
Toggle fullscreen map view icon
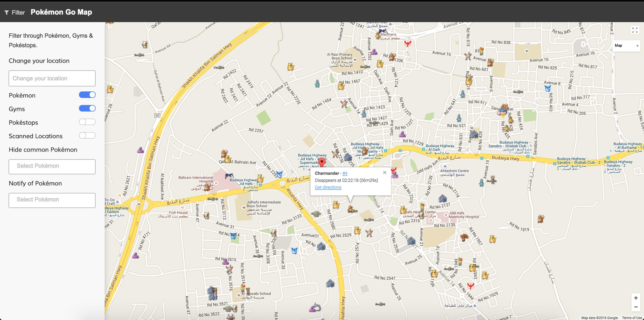(x=635, y=30)
